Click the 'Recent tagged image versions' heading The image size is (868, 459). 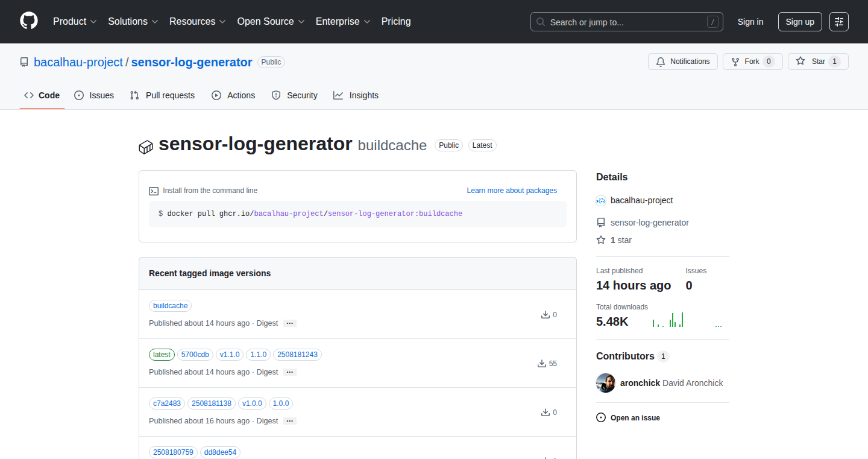pos(210,273)
